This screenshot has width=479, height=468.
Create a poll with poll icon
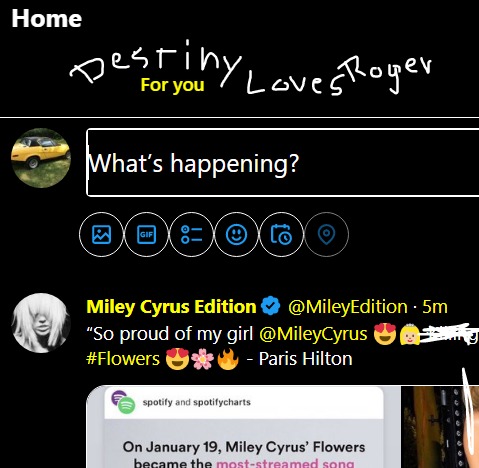(191, 234)
